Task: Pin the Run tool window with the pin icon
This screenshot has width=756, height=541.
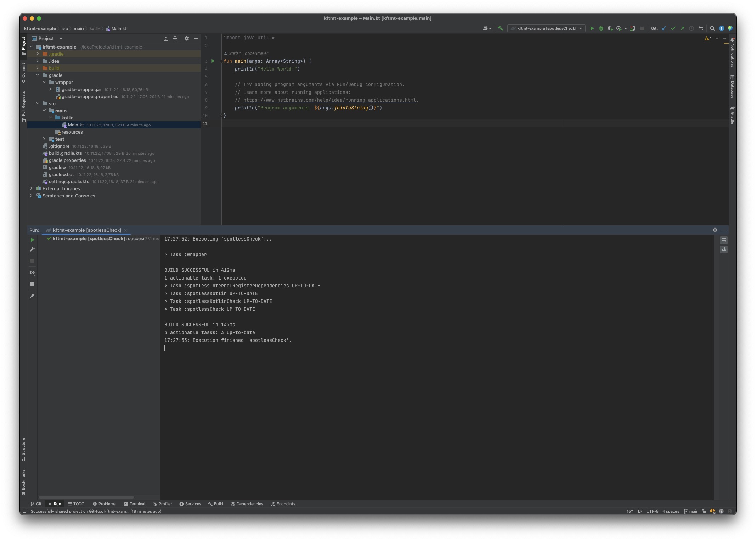Action: (x=32, y=296)
